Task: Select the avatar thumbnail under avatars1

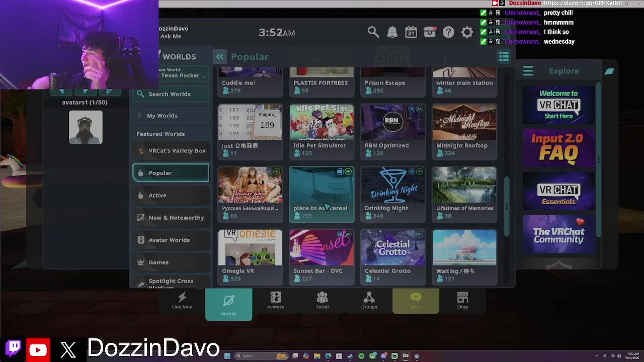Action: click(86, 127)
